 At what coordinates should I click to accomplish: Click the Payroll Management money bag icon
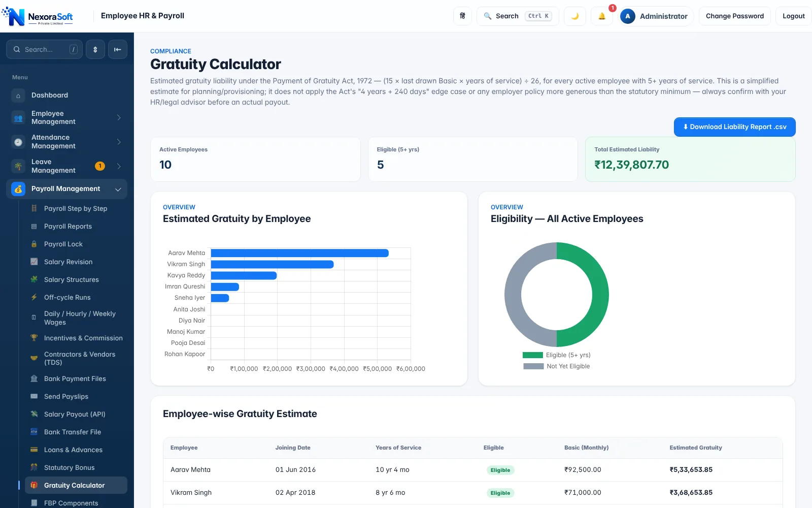(x=18, y=189)
